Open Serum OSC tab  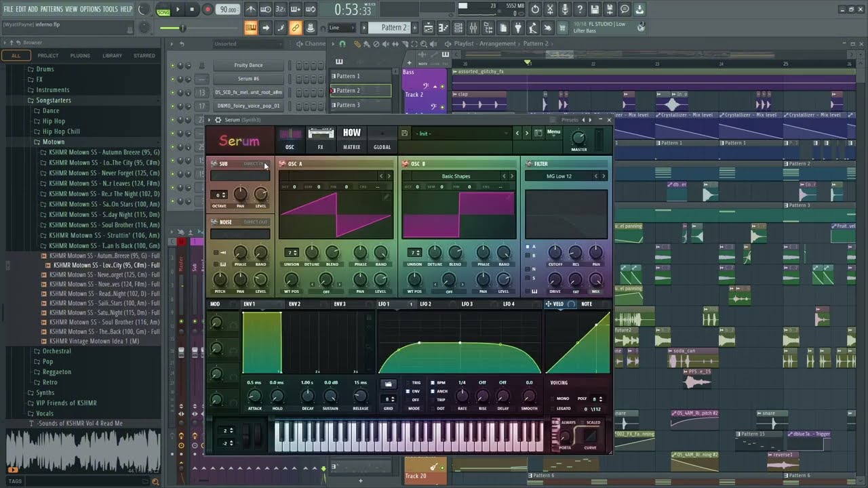click(x=290, y=139)
